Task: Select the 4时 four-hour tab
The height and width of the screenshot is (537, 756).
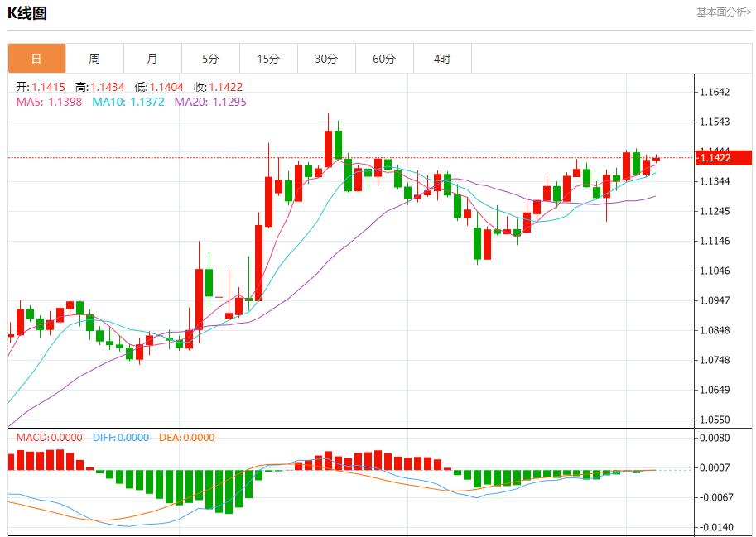Action: point(442,59)
